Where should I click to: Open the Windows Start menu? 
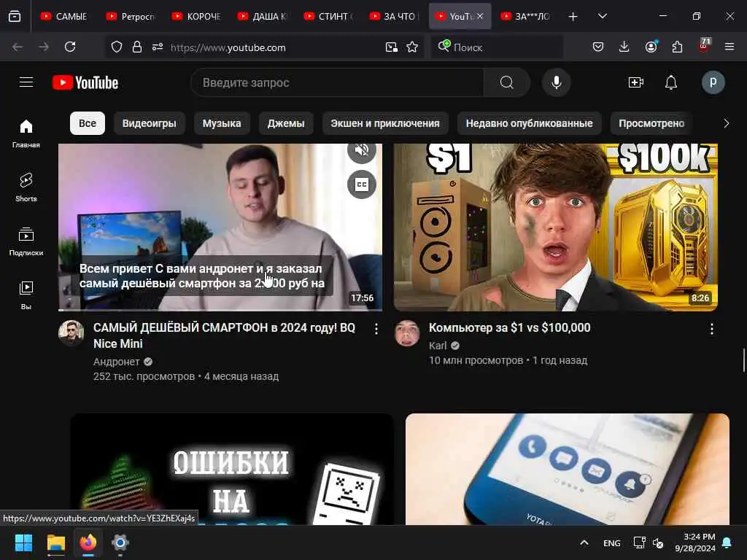23,542
